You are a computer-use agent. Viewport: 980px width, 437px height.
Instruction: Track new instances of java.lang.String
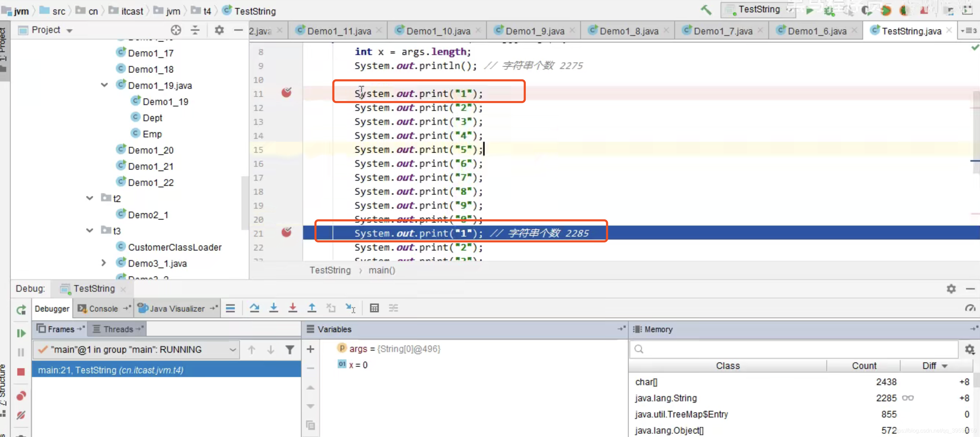[908, 398]
